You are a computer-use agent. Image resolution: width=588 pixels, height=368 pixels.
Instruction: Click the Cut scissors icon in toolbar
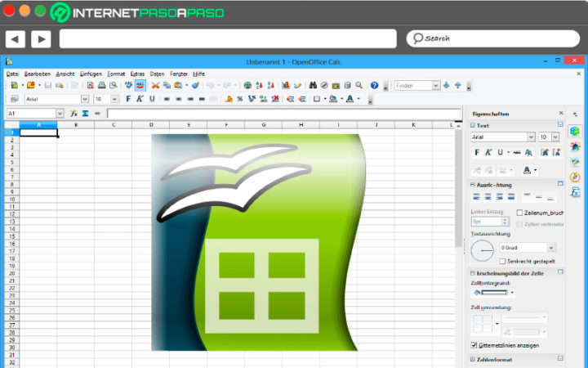point(154,85)
